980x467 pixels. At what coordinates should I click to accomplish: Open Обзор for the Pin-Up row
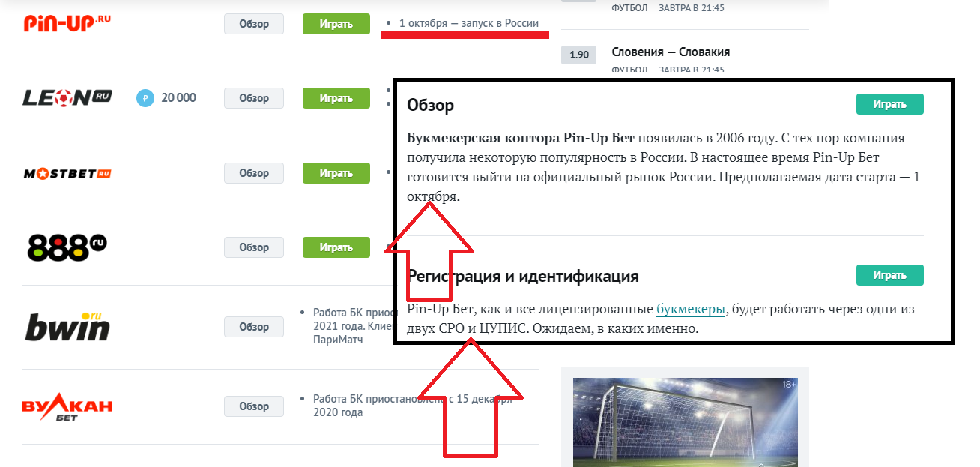click(254, 24)
